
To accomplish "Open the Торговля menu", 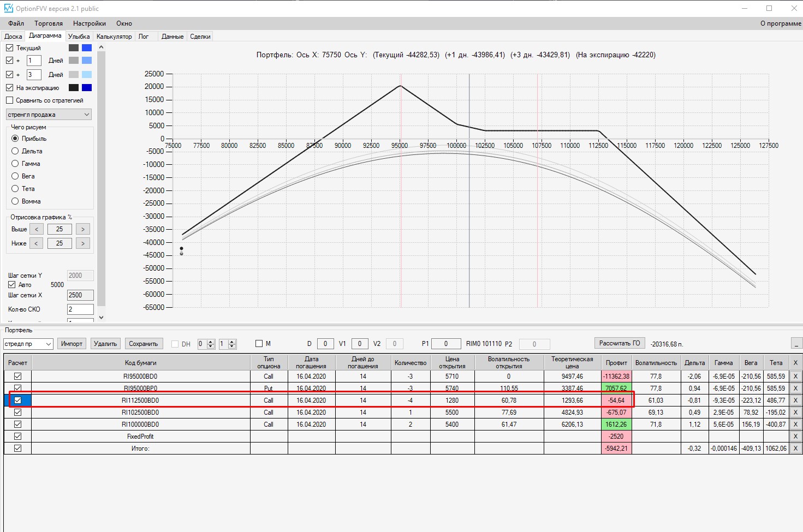I will click(49, 23).
